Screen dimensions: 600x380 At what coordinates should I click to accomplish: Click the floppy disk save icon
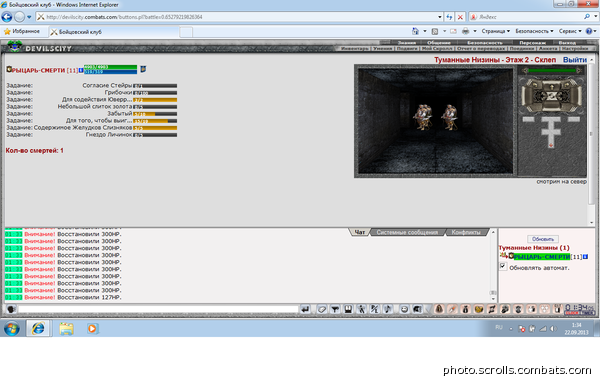point(348,309)
